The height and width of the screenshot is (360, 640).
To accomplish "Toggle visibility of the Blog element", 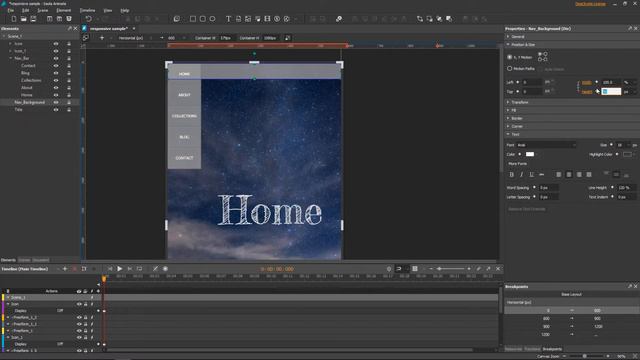I will [56, 73].
